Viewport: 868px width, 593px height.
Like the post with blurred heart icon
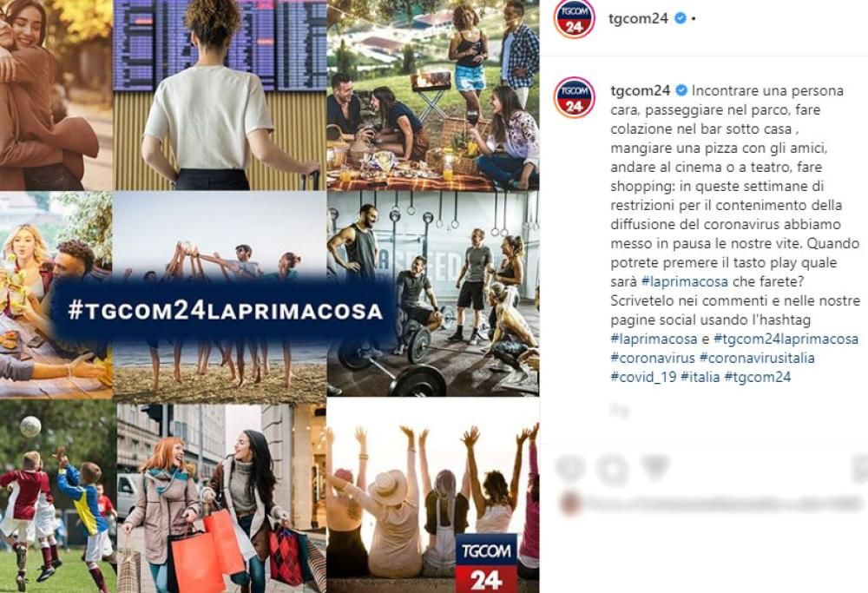coord(569,468)
